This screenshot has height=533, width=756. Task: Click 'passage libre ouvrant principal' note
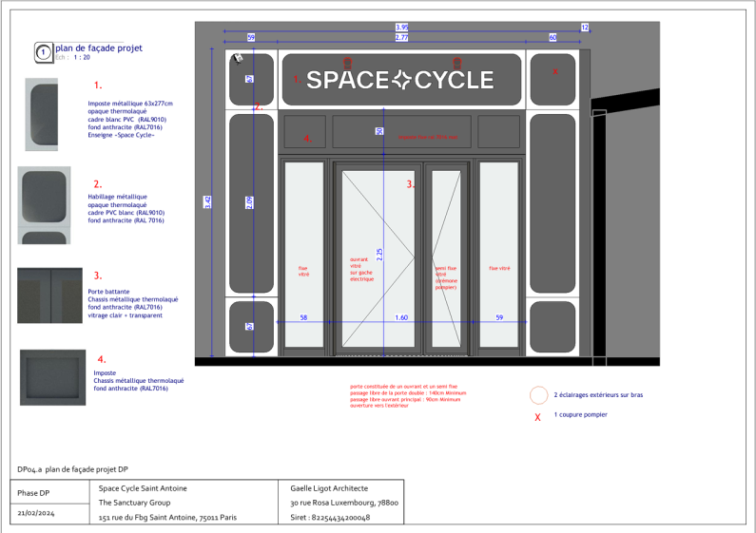(405, 399)
